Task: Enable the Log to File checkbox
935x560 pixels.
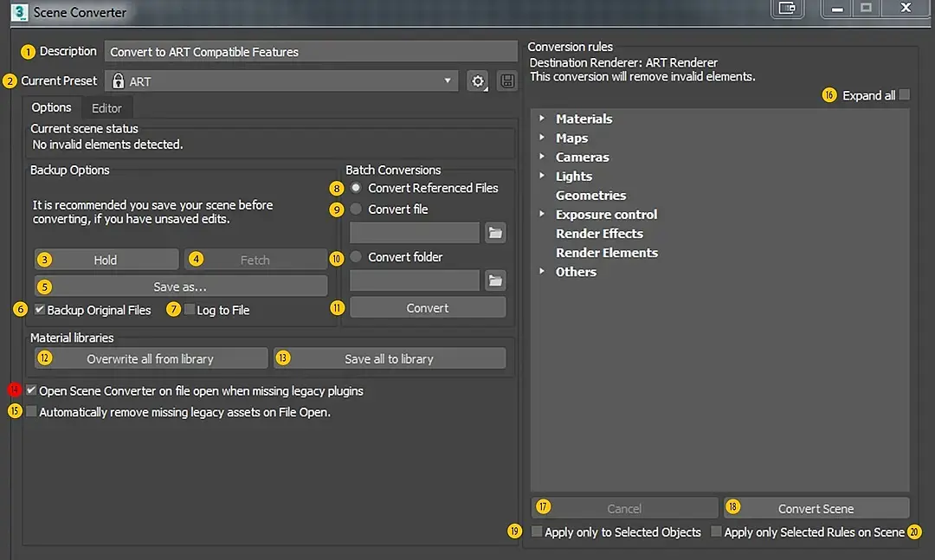Action: 190,310
